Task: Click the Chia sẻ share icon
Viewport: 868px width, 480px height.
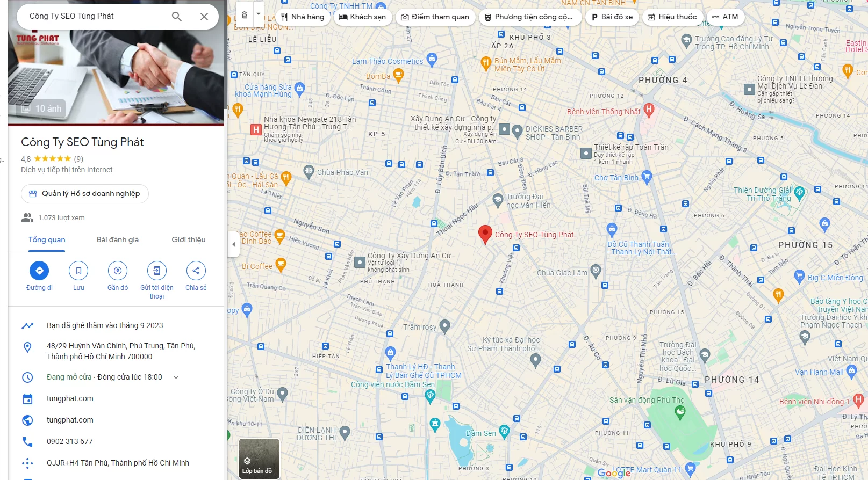Action: 196,271
